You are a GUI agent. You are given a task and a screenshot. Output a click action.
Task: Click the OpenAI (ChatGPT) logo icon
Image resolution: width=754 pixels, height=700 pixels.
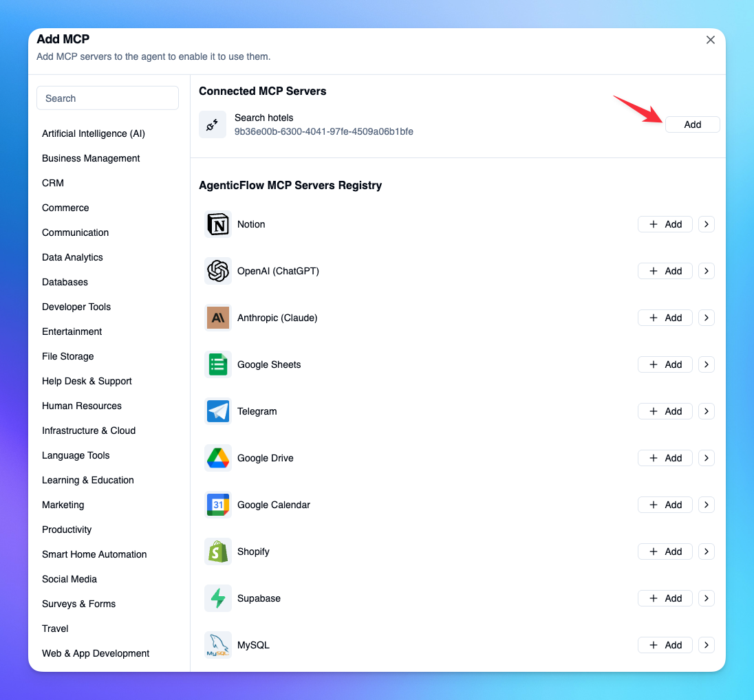pyautogui.click(x=218, y=271)
